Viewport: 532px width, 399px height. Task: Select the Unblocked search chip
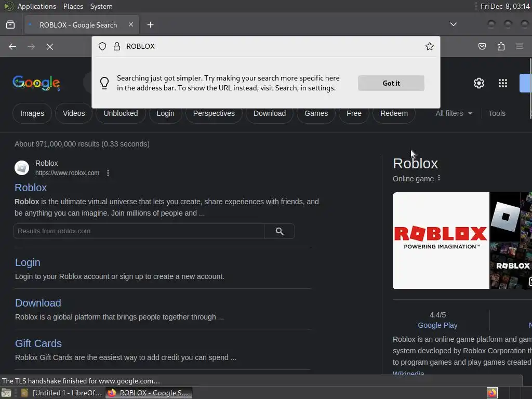click(121, 113)
